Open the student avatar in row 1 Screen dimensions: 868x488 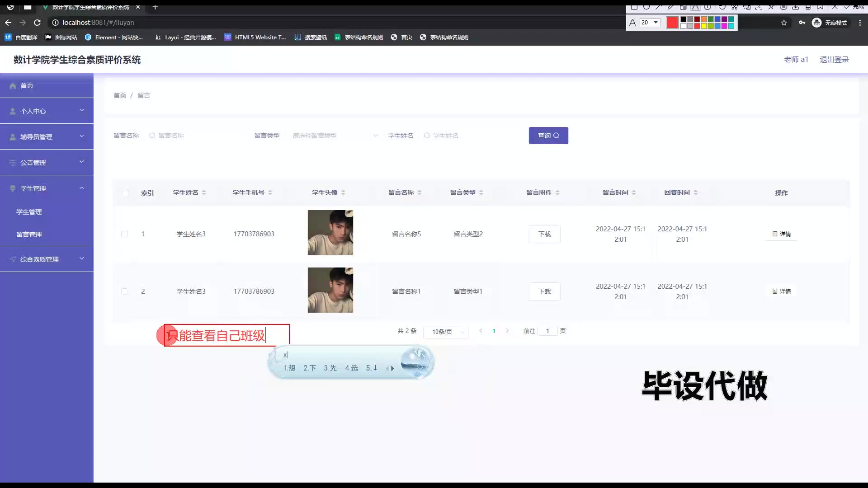[330, 233]
